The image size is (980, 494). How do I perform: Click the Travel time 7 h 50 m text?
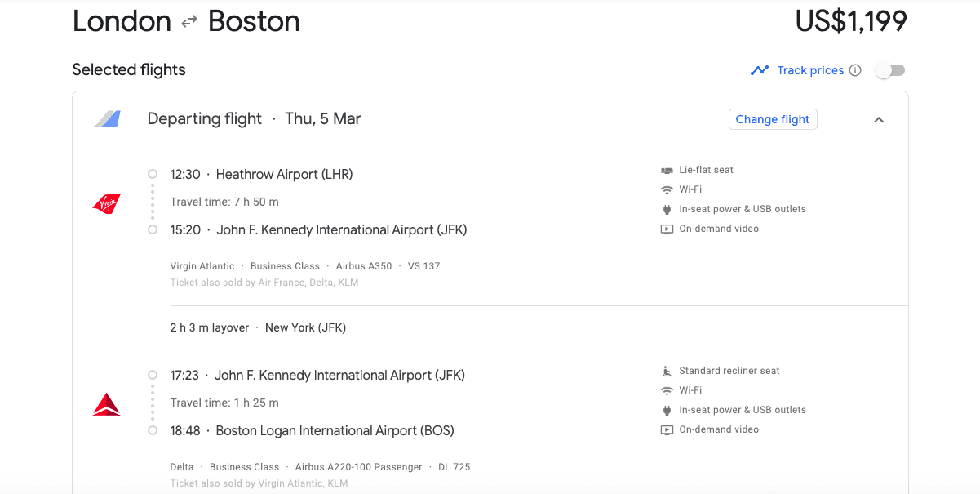224,202
